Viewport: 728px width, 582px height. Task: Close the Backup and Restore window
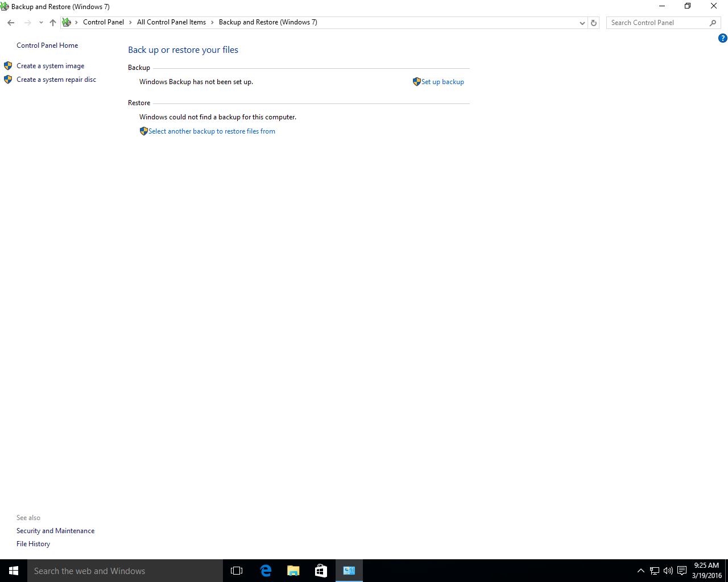(x=714, y=6)
